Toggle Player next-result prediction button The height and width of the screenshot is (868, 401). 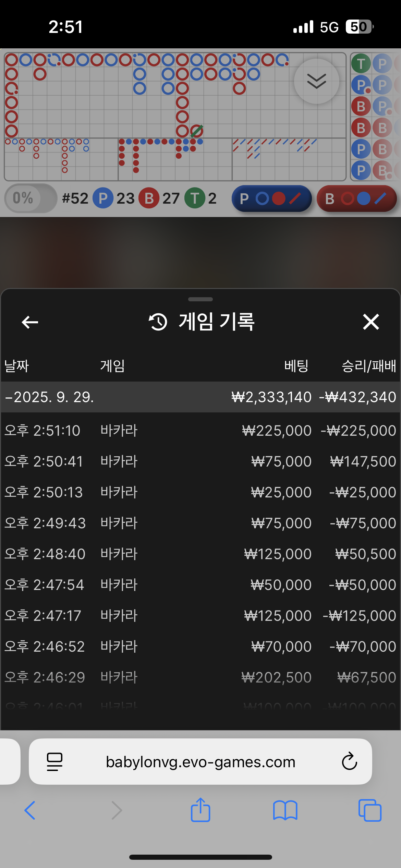(x=271, y=198)
